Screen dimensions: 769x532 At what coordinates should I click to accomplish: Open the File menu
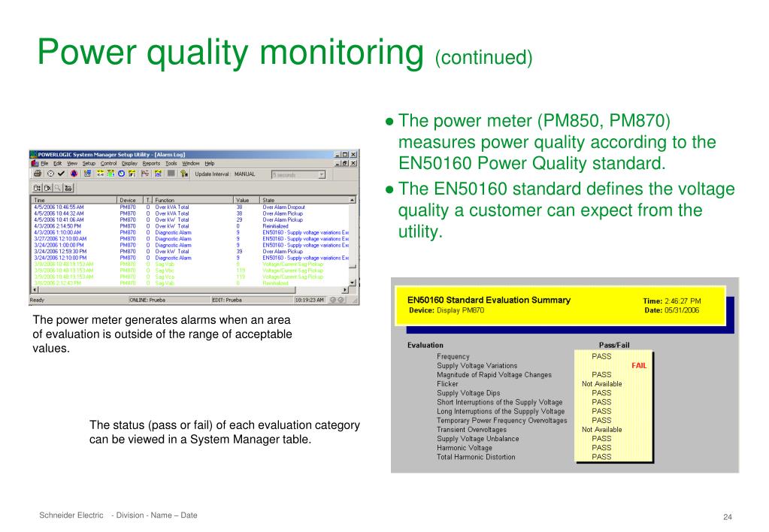[x=44, y=163]
